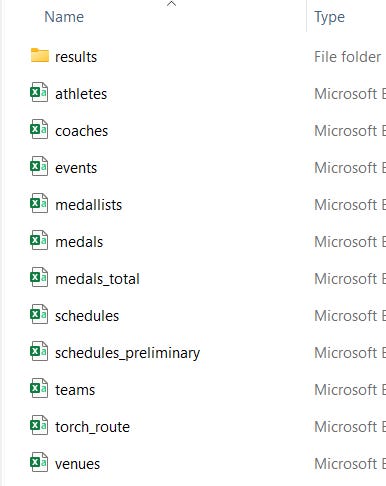The height and width of the screenshot is (486, 386).
Task: Select the events spreadsheet icon
Action: (39, 166)
